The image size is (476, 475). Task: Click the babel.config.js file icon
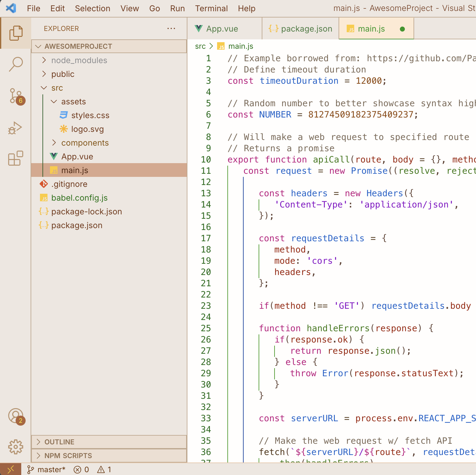pos(44,198)
